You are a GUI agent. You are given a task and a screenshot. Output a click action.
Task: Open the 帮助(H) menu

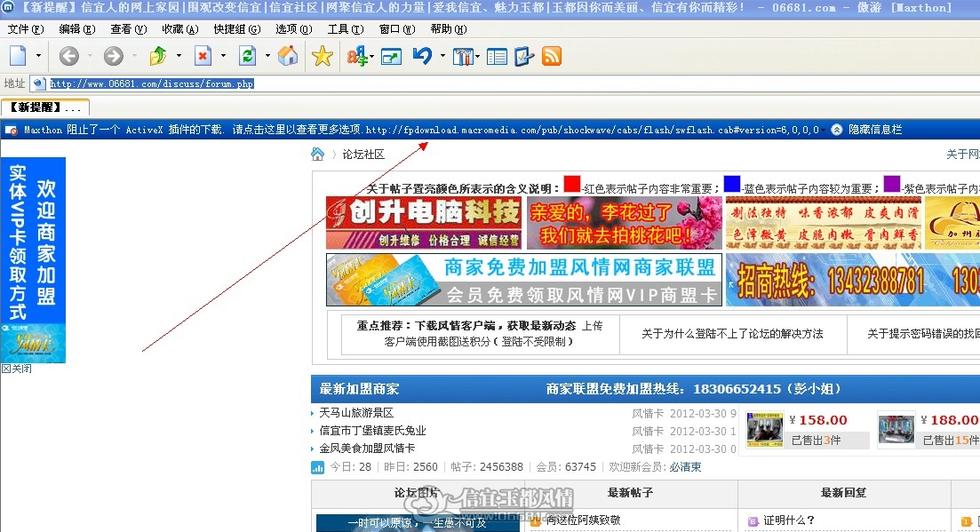point(449,29)
